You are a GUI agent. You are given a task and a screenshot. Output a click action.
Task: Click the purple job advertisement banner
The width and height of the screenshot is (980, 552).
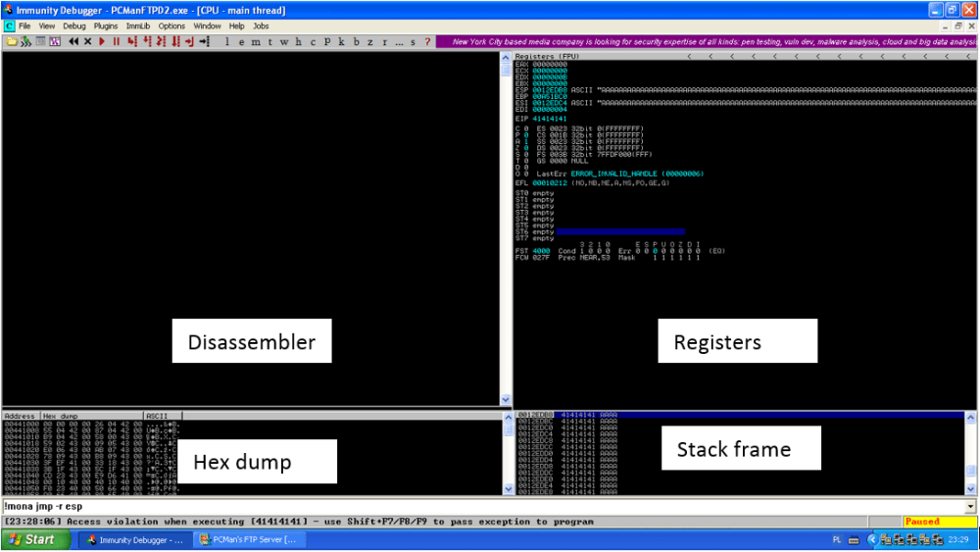coord(708,42)
